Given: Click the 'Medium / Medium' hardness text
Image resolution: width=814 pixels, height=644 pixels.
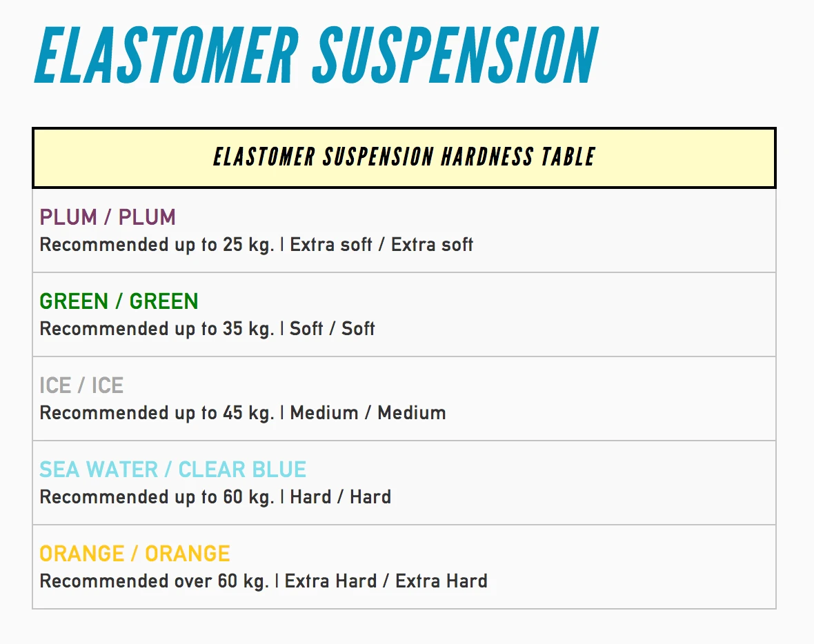Looking at the screenshot, I should tap(368, 413).
